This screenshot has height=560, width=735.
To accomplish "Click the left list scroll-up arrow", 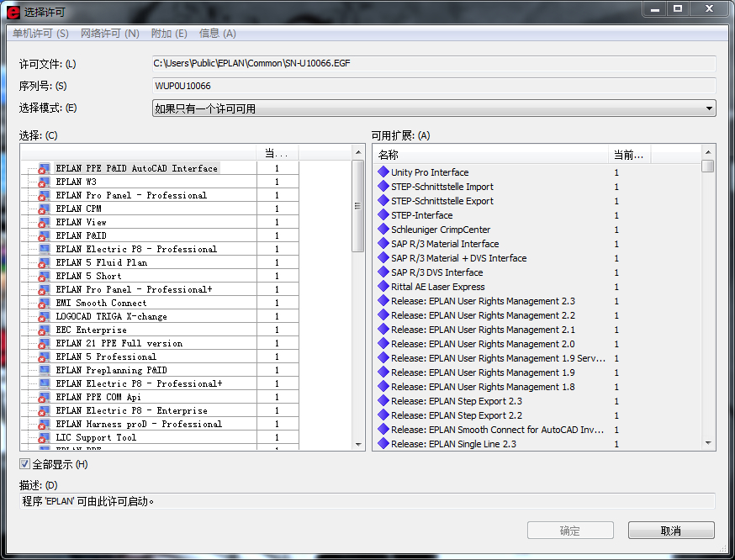I will pos(358,152).
